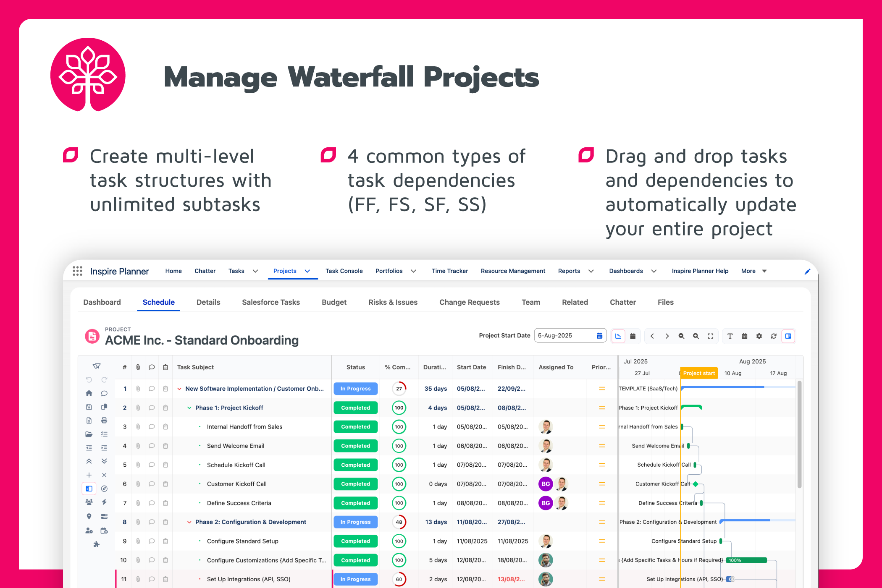Viewport: 882px width, 588px height.
Task: Select the Dashboard project tab
Action: coord(102,302)
